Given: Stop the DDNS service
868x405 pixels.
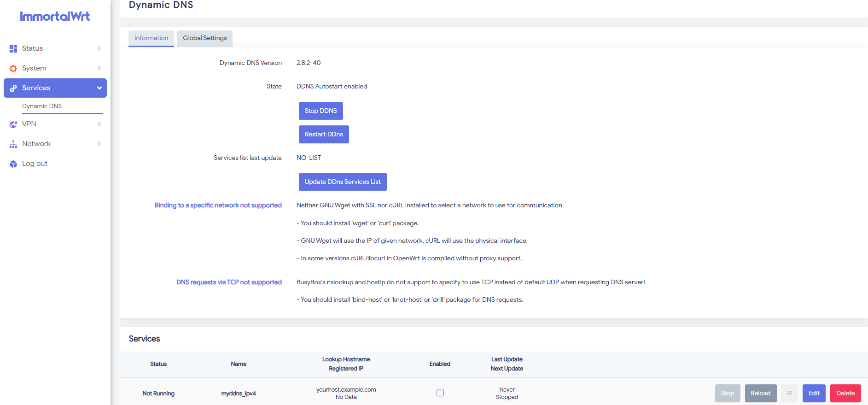Looking at the screenshot, I should pyautogui.click(x=321, y=111).
